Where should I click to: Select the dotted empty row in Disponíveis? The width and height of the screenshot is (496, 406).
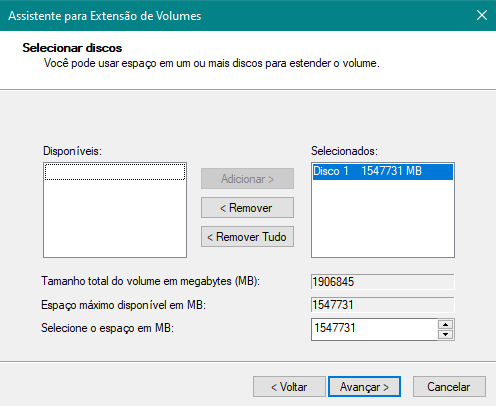tap(115, 172)
